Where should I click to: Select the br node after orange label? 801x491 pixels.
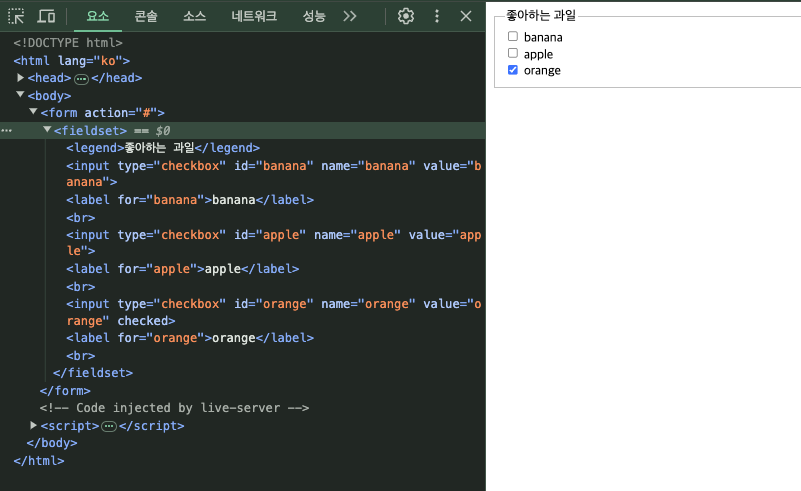81,356
